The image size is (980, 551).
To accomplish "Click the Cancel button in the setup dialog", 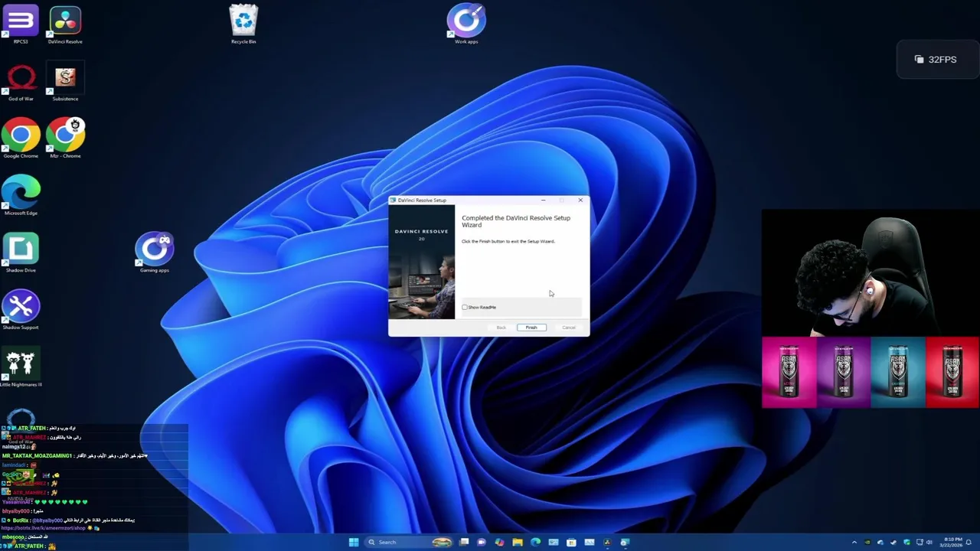I will [569, 328].
